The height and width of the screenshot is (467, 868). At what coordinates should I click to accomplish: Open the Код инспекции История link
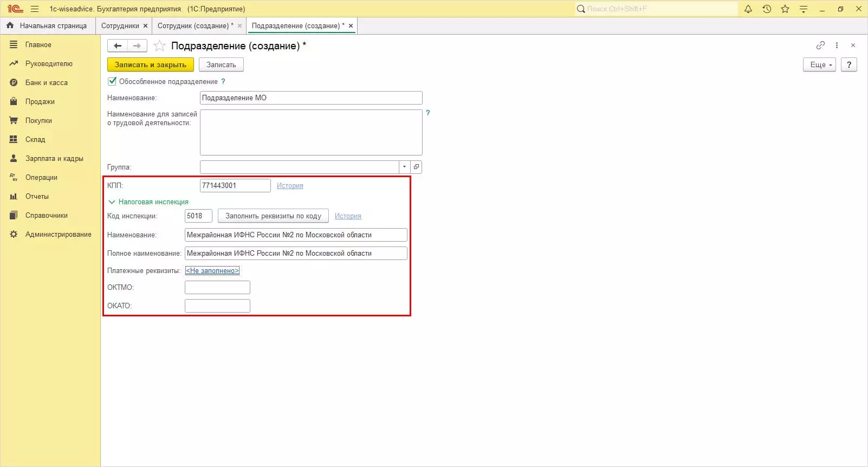click(x=348, y=216)
